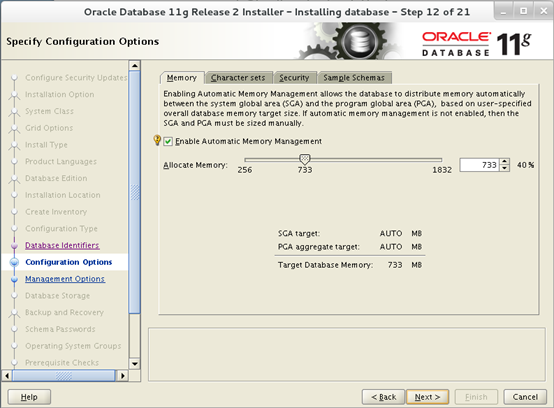The height and width of the screenshot is (408, 554).
Task: Select the Configuration Options step
Action: [69, 262]
